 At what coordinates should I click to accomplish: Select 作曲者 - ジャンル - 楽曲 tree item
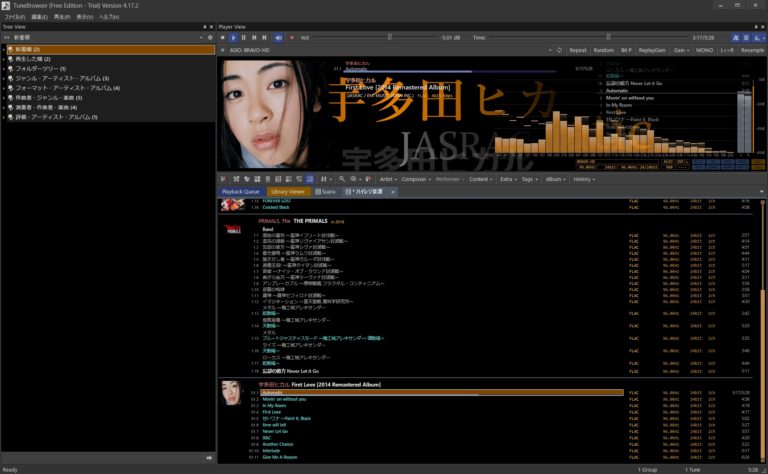pyautogui.click(x=48, y=98)
